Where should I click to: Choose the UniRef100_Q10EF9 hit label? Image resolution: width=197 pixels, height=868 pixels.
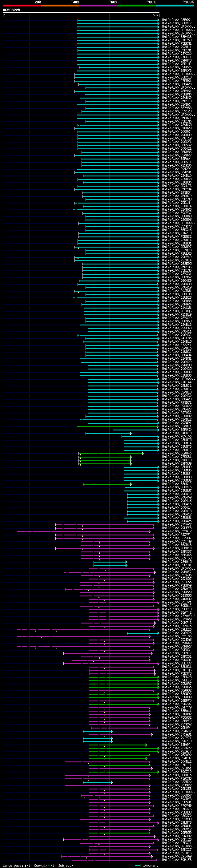point(176,460)
